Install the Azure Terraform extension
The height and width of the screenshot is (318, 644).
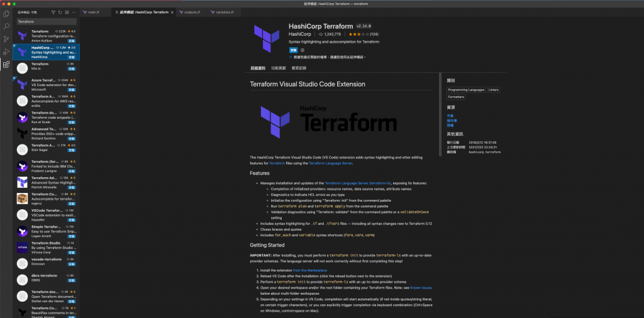tap(72, 89)
